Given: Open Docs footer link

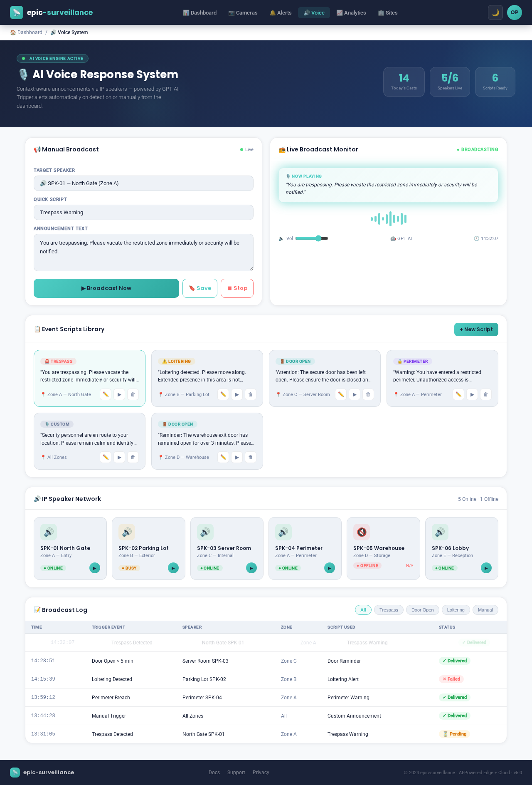Looking at the screenshot, I should tap(214, 773).
